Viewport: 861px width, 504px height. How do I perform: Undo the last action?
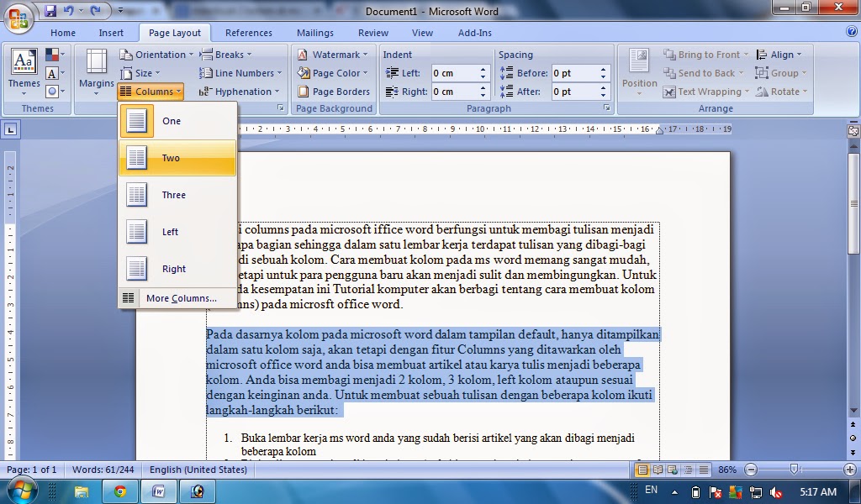click(x=69, y=10)
